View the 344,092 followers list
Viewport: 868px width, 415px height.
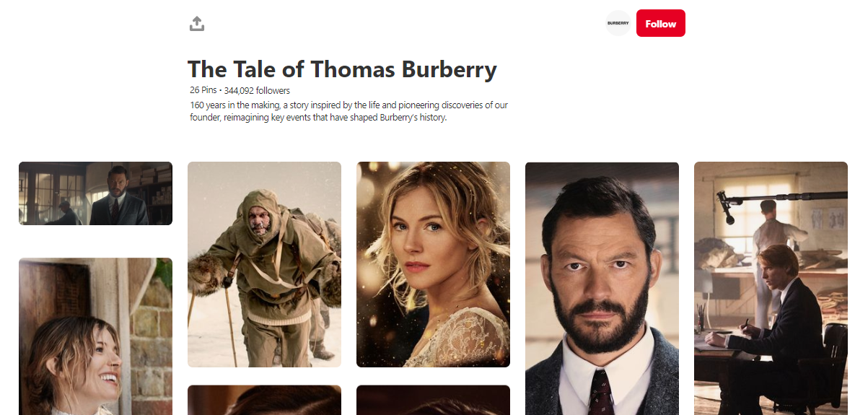(257, 90)
